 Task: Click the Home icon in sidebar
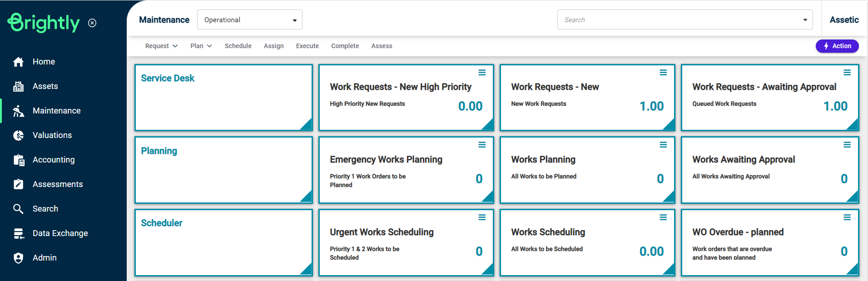point(18,62)
